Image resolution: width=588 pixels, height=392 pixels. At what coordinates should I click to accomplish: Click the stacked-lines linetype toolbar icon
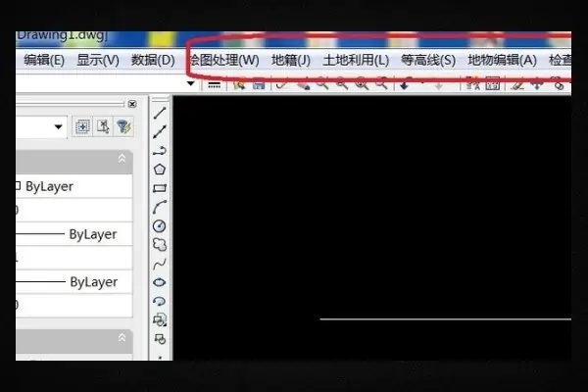(214, 85)
